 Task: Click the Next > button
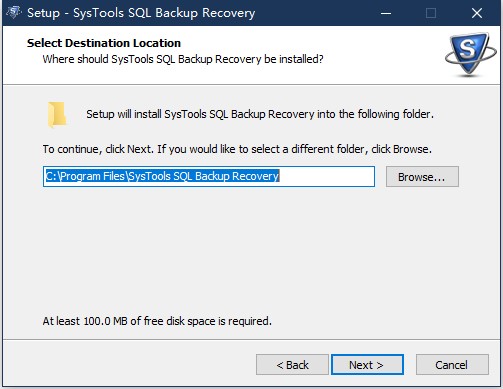pos(367,365)
